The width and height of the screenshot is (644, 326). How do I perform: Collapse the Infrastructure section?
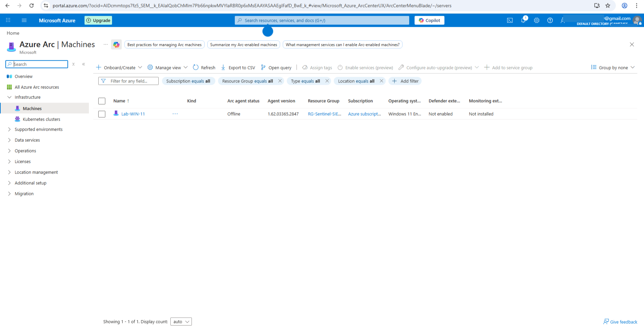[9, 97]
